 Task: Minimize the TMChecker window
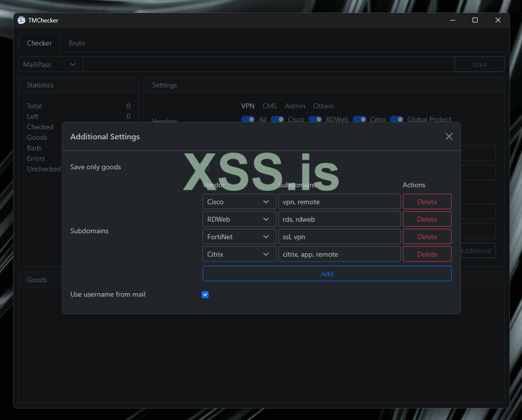pyautogui.click(x=452, y=20)
